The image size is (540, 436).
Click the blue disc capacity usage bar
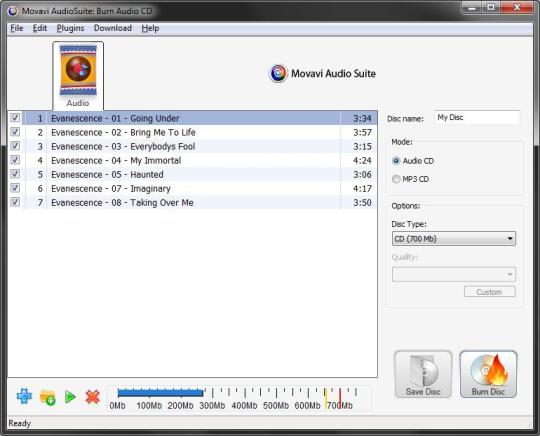pos(160,393)
